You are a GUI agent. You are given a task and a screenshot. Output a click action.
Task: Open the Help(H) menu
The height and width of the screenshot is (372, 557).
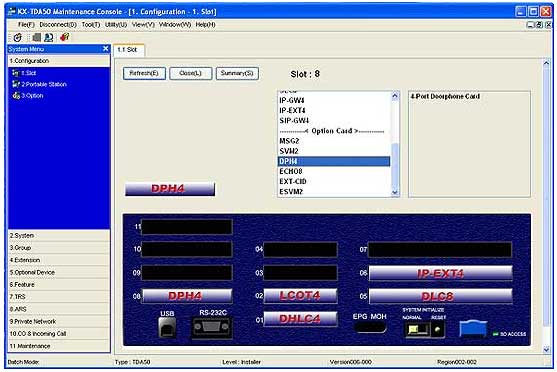tap(205, 25)
